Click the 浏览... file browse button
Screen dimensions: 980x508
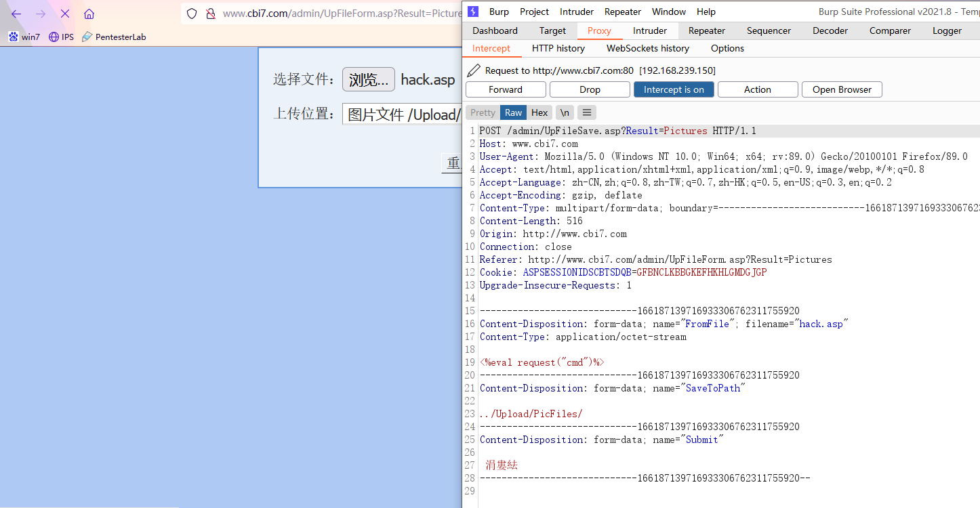(x=368, y=79)
